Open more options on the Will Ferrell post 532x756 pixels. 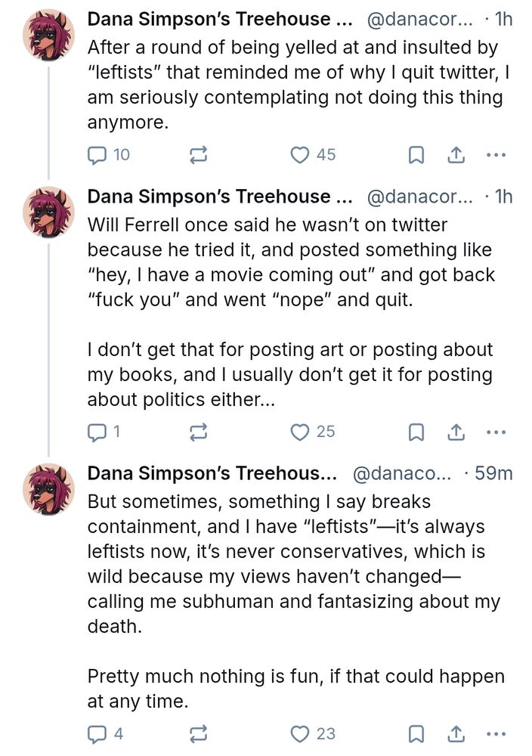496,432
